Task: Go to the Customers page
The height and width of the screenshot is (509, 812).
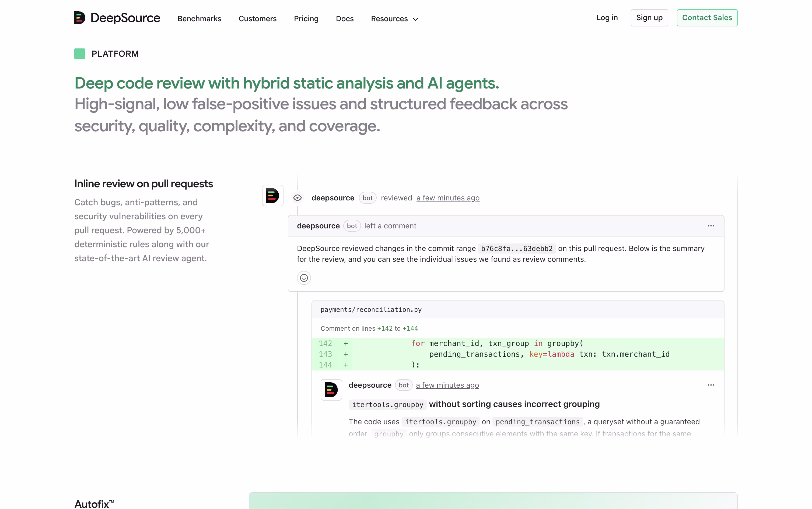Action: tap(258, 19)
